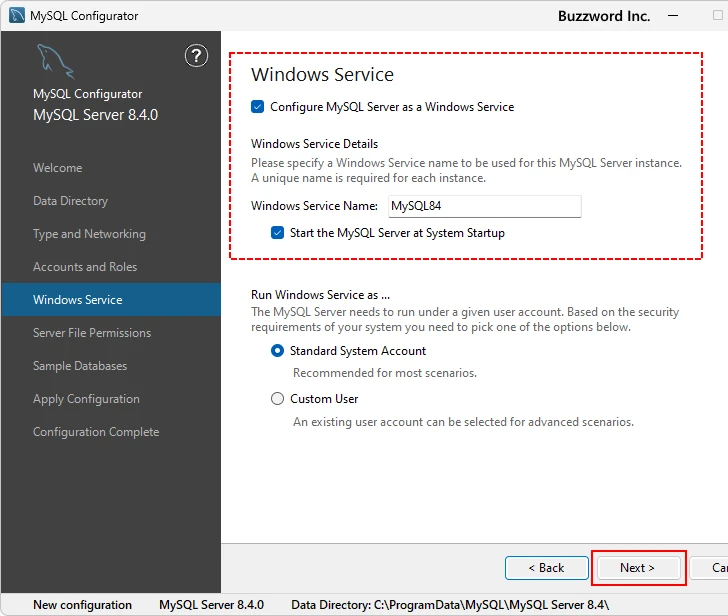Select Custom User radio button
728x616 pixels.
277,399
